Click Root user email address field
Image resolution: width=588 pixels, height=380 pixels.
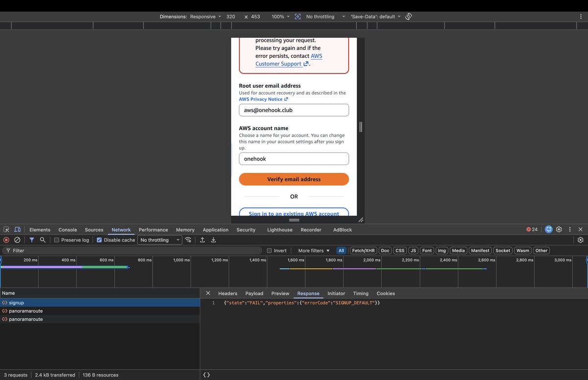tap(294, 110)
